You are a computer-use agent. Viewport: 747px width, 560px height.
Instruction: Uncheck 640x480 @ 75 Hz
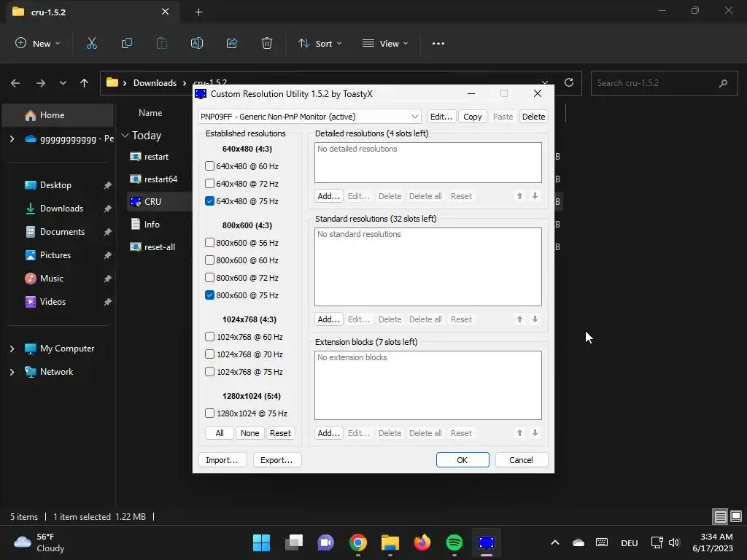(x=209, y=201)
